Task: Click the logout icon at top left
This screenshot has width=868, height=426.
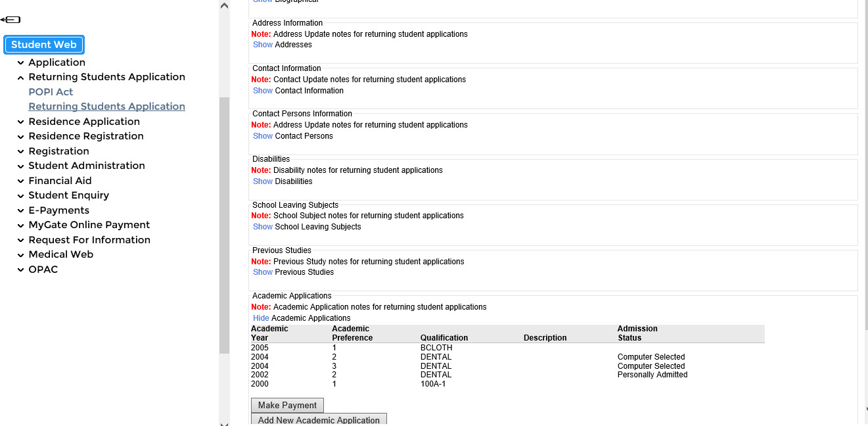Action: pyautogui.click(x=11, y=19)
